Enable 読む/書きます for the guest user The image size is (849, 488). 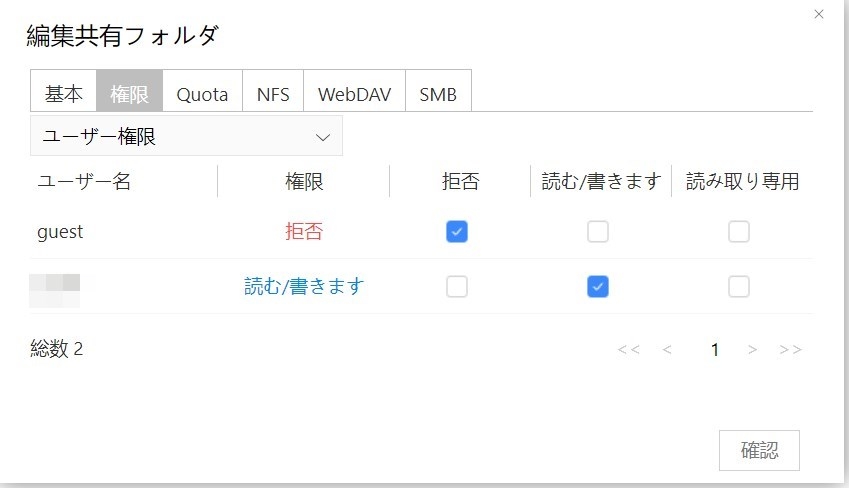point(597,232)
